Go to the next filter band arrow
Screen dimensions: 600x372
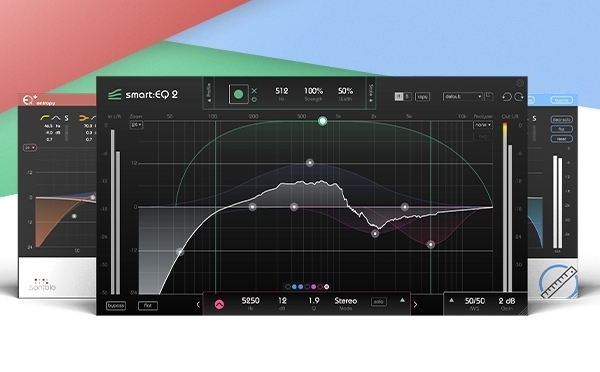tap(416, 305)
